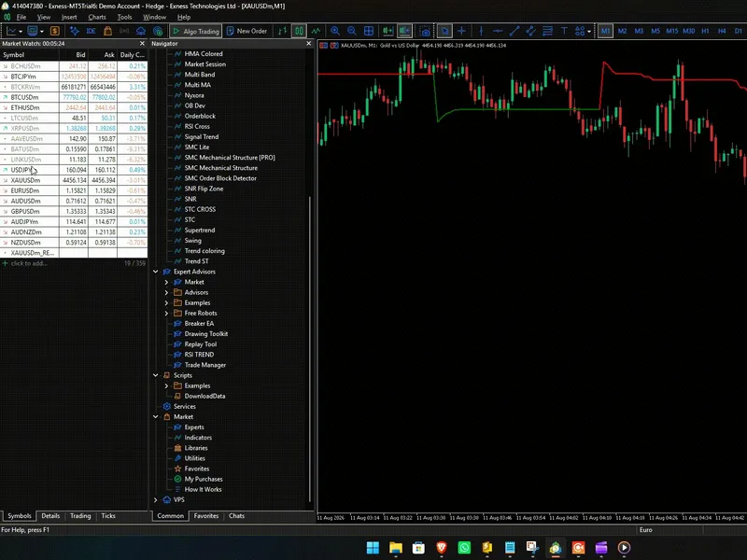Select the Supertrend indicator in Navigator
Viewport: 747px width, 560px height.
[x=200, y=230]
